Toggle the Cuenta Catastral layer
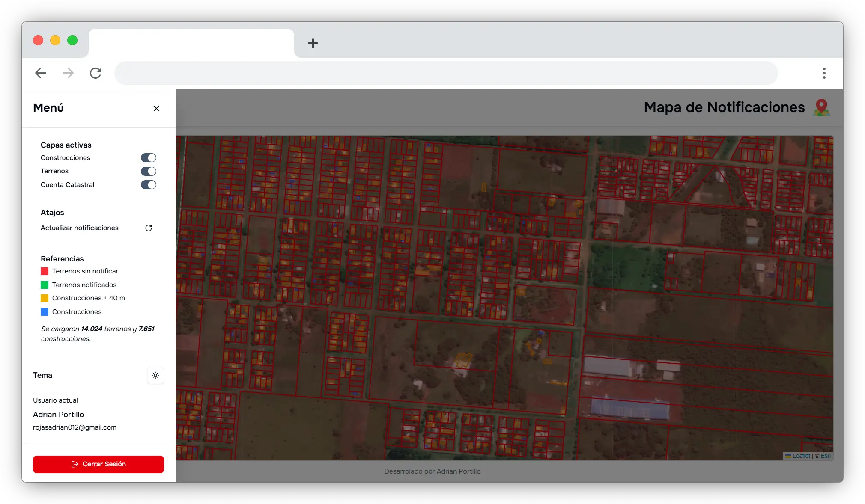Image resolution: width=865 pixels, height=504 pixels. click(x=149, y=185)
